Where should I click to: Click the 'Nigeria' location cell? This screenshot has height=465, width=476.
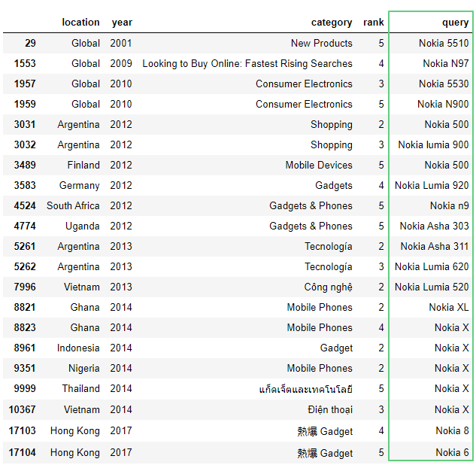(84, 369)
